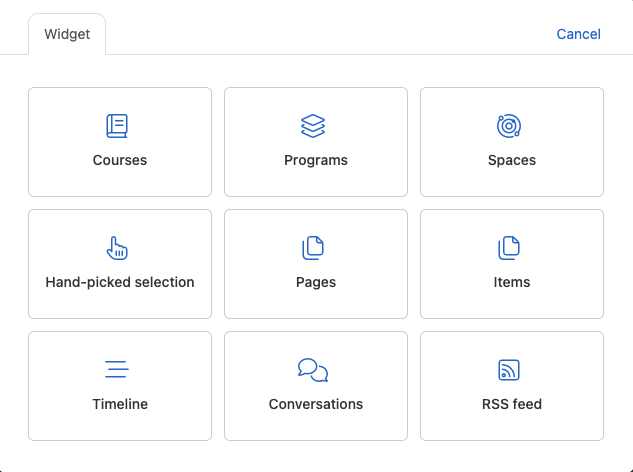Add the Pages widget by its label

[x=316, y=282]
